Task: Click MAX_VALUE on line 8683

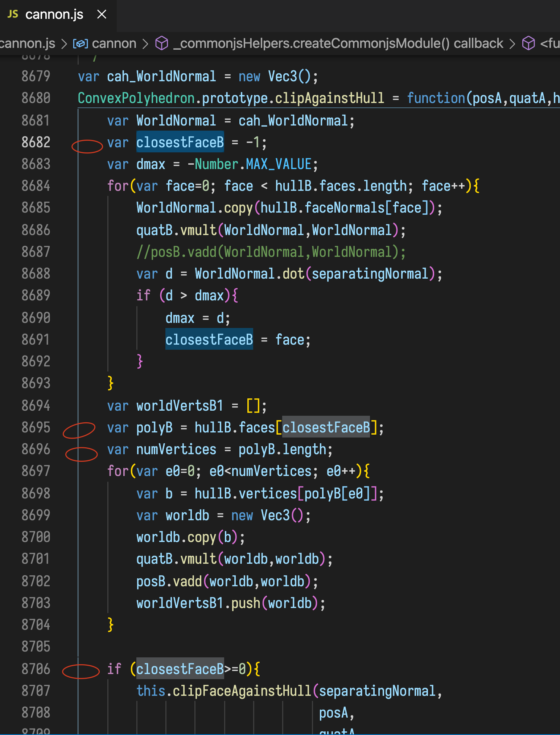Action: tap(279, 164)
